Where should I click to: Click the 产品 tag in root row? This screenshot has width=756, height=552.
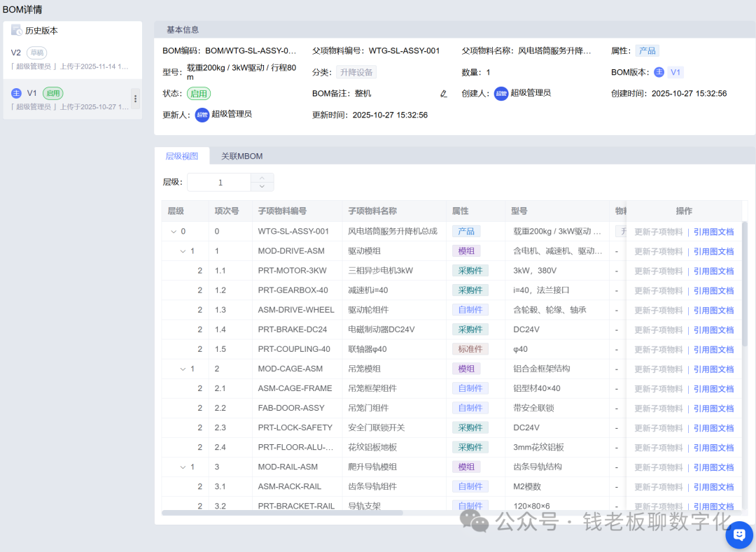(x=465, y=232)
